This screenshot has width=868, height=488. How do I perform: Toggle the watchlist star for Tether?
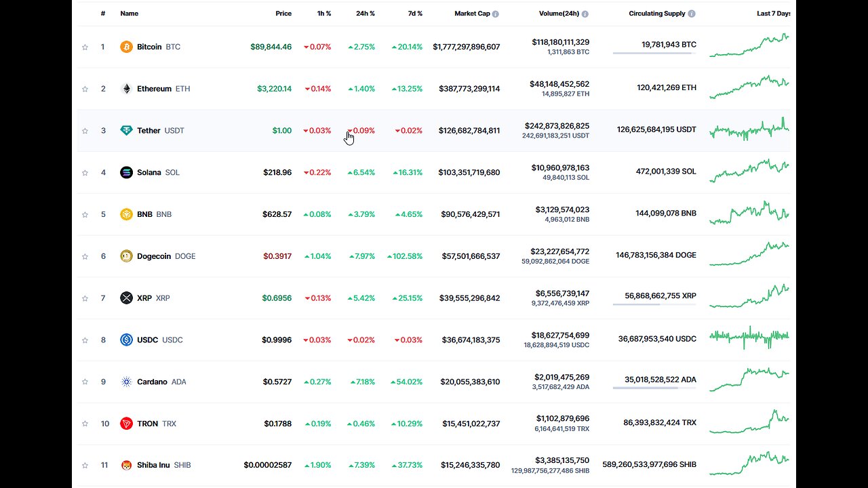click(x=85, y=131)
